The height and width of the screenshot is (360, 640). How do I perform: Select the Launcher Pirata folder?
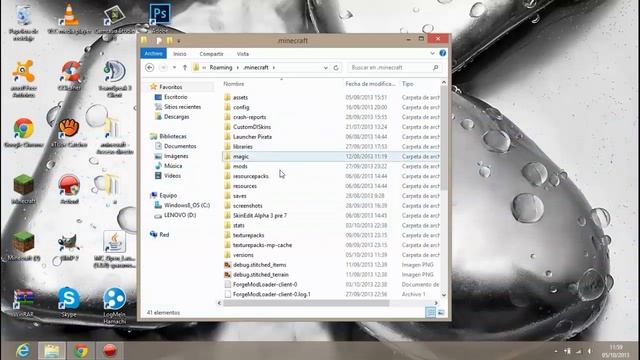click(x=252, y=137)
